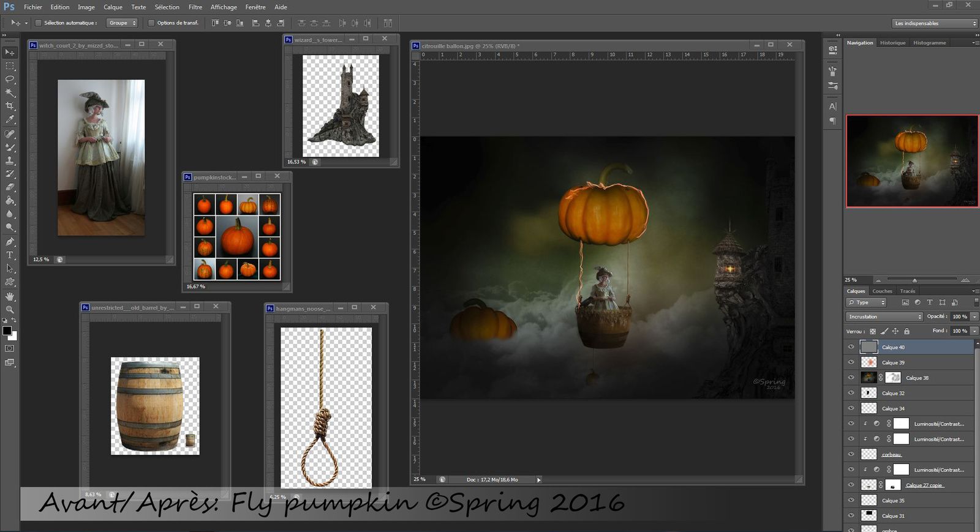
Task: Lock layer position icon
Action: click(x=895, y=331)
